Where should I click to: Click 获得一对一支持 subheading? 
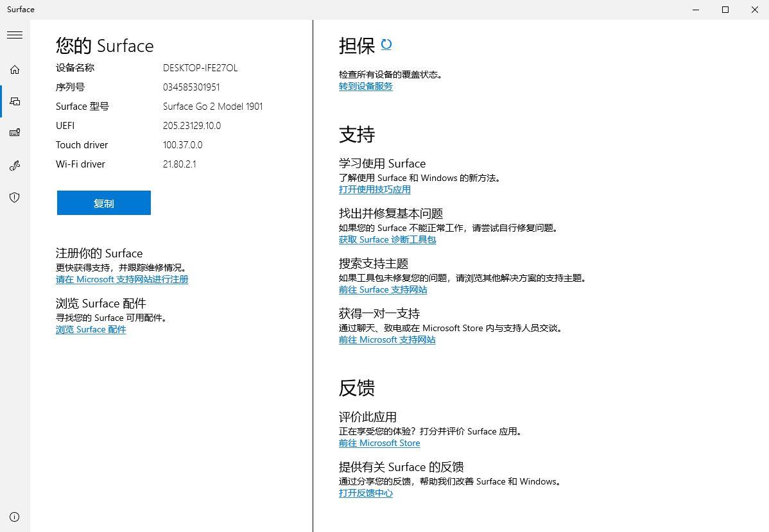[379, 314]
